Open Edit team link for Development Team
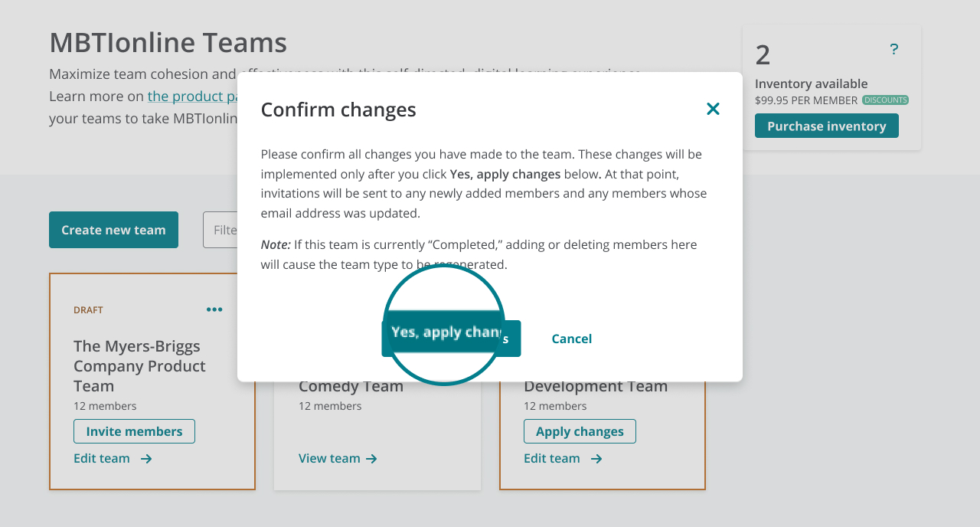 tap(552, 459)
